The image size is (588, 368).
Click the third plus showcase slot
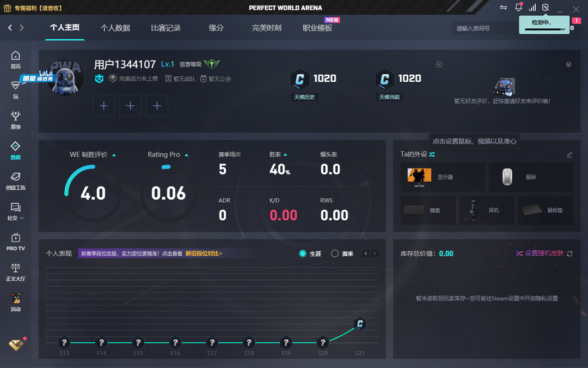point(157,106)
